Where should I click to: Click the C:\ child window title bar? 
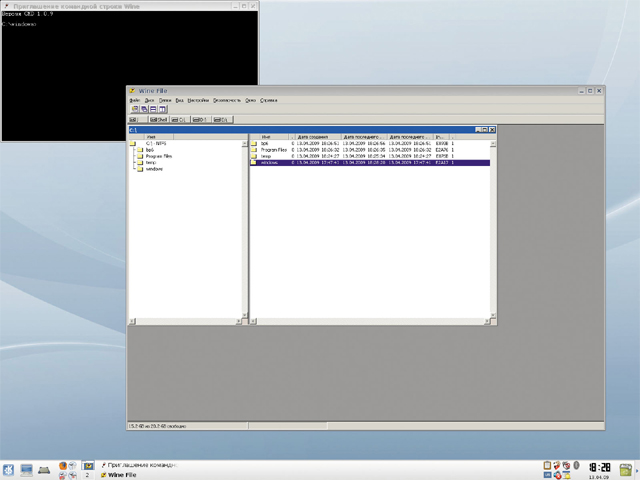tap(301, 130)
